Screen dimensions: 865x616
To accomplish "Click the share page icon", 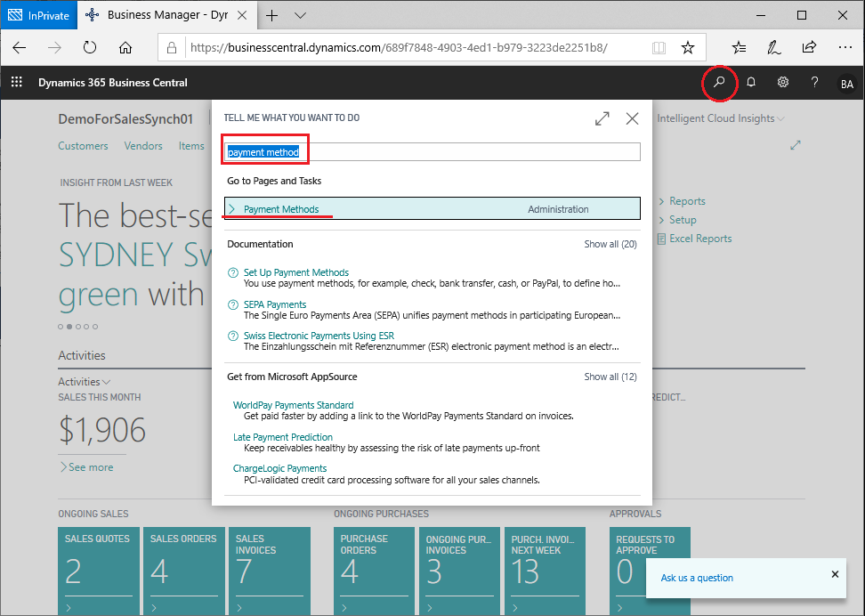I will pyautogui.click(x=809, y=47).
